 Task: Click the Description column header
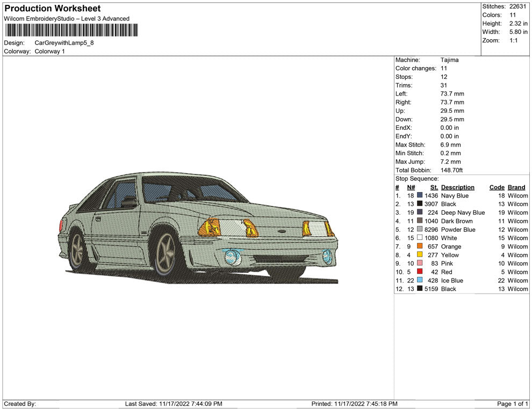(x=457, y=187)
